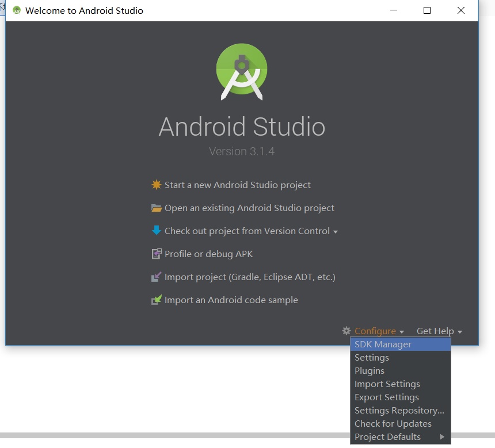This screenshot has height=448, width=495.
Task: Expand the Project Defaults submenu arrow
Action: pos(442,436)
